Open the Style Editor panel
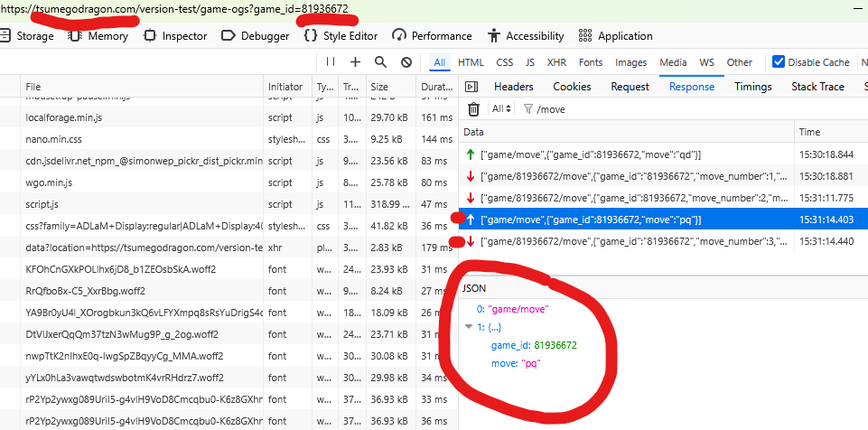Image resolution: width=868 pixels, height=430 pixels. [341, 36]
